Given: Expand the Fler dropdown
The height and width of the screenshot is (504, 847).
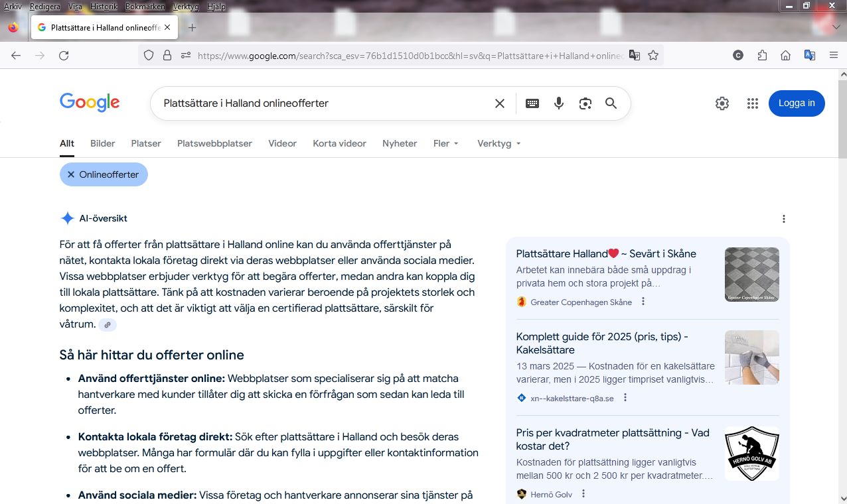Looking at the screenshot, I should [445, 143].
